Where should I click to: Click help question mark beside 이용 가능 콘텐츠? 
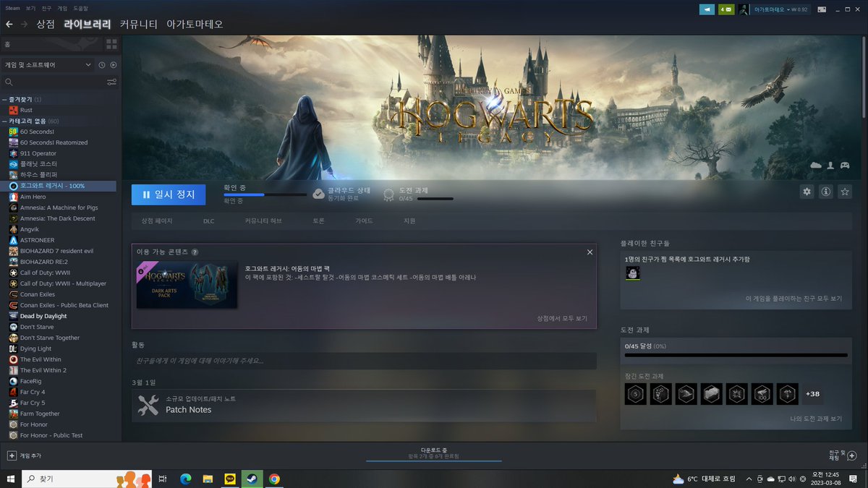(x=195, y=252)
